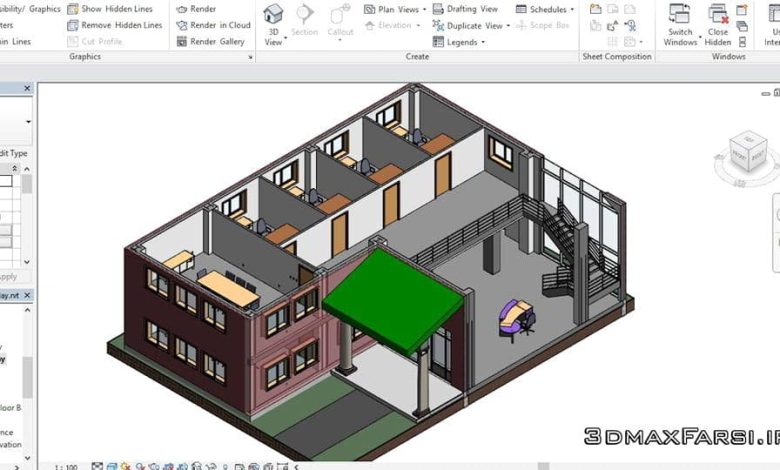Expand the Plan Views dropdown arrow
Screen dimensions: 780x470
pyautogui.click(x=424, y=9)
